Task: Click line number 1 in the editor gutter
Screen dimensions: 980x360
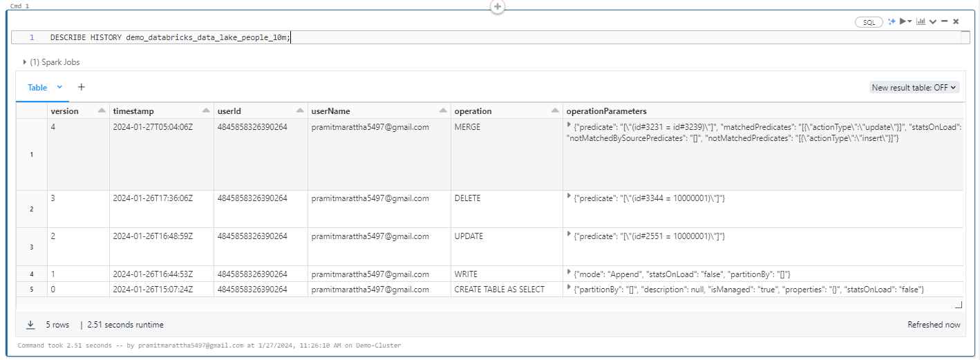Action: click(31, 37)
